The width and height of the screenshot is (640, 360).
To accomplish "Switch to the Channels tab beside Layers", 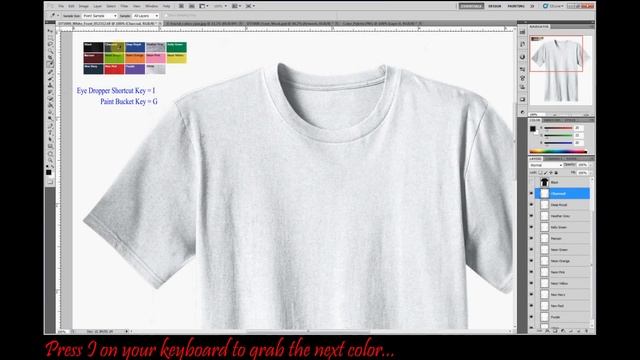I will point(554,159).
